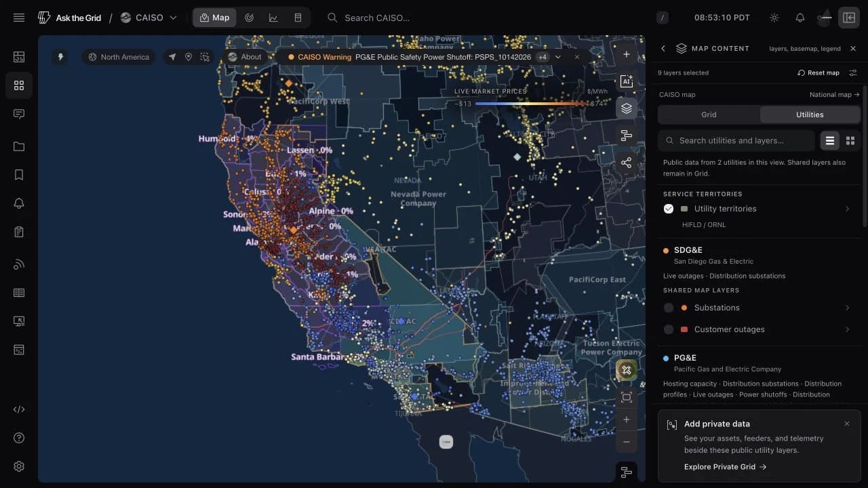
Task: Open the target-shaped view next to Map
Action: pyautogui.click(x=249, y=18)
